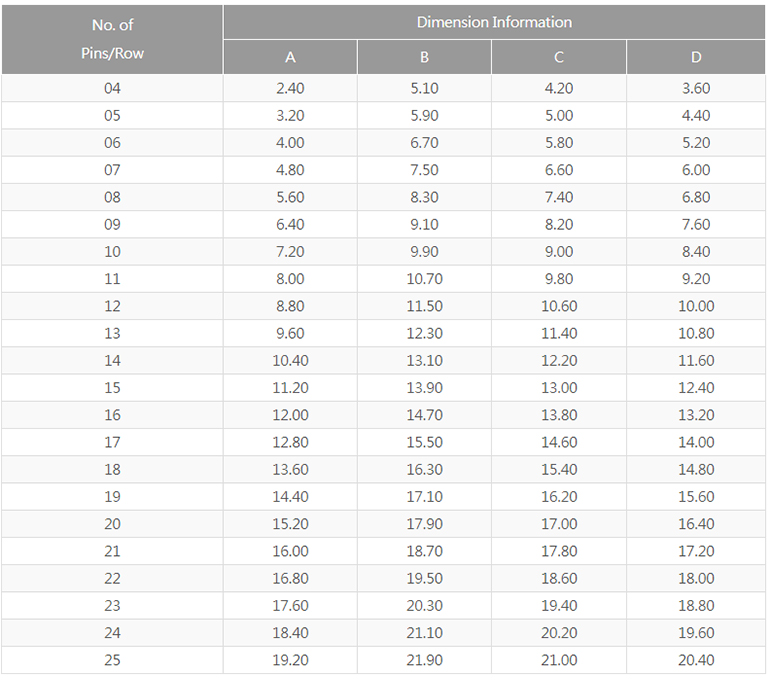Viewport: 768px width, 680px height.
Task: Click the 18.00 value in column D
Action: [696, 578]
